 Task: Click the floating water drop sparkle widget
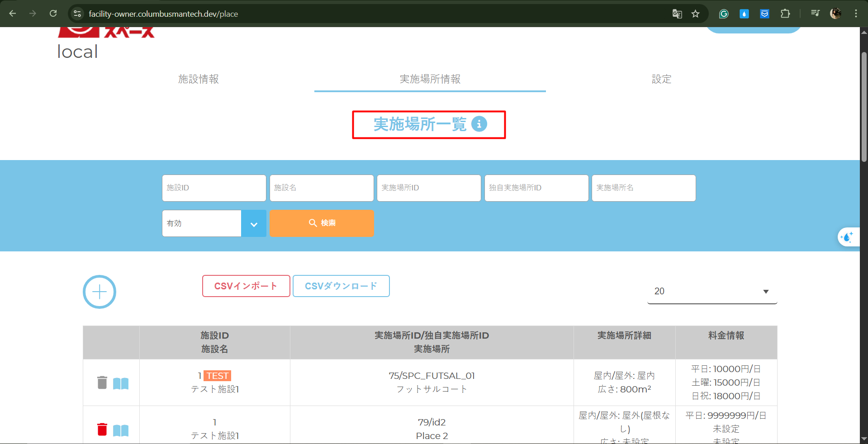(847, 237)
